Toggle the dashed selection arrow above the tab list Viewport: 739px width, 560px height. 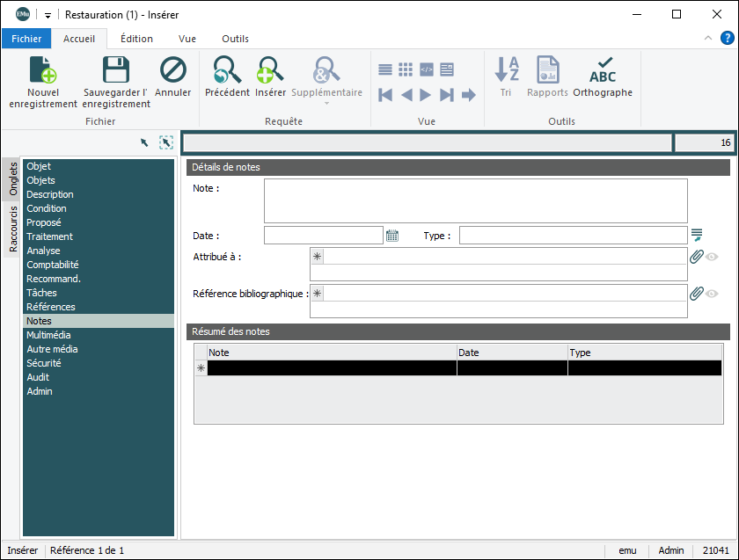pyautogui.click(x=166, y=142)
